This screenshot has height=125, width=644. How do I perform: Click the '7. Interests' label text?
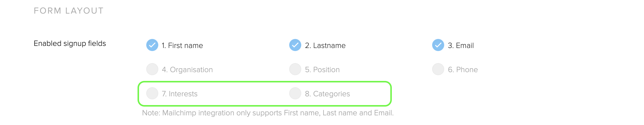[x=180, y=94]
